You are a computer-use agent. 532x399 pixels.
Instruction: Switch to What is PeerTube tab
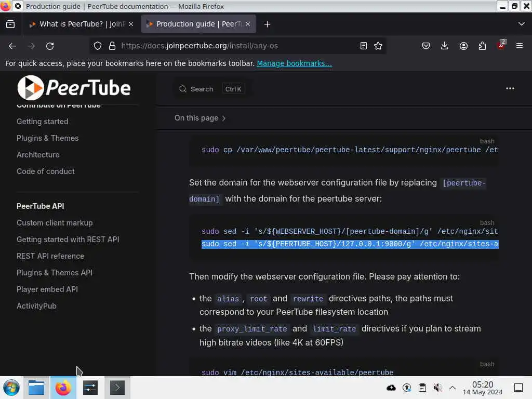82,24
